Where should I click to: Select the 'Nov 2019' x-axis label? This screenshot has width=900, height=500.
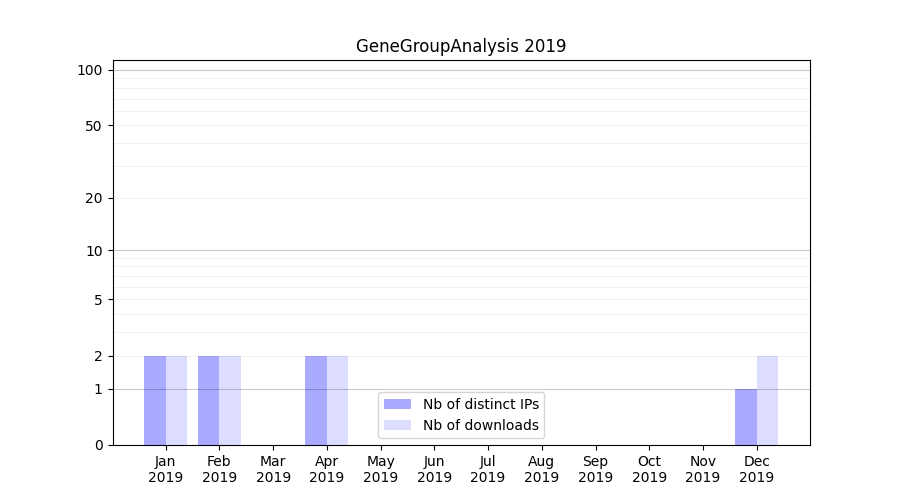(703, 469)
